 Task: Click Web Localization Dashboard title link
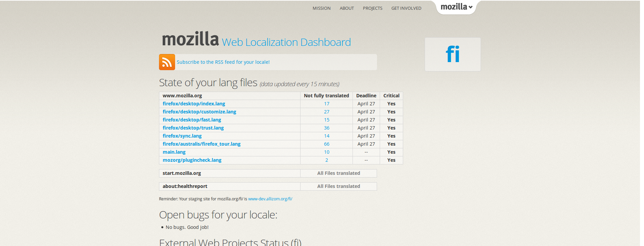(286, 42)
